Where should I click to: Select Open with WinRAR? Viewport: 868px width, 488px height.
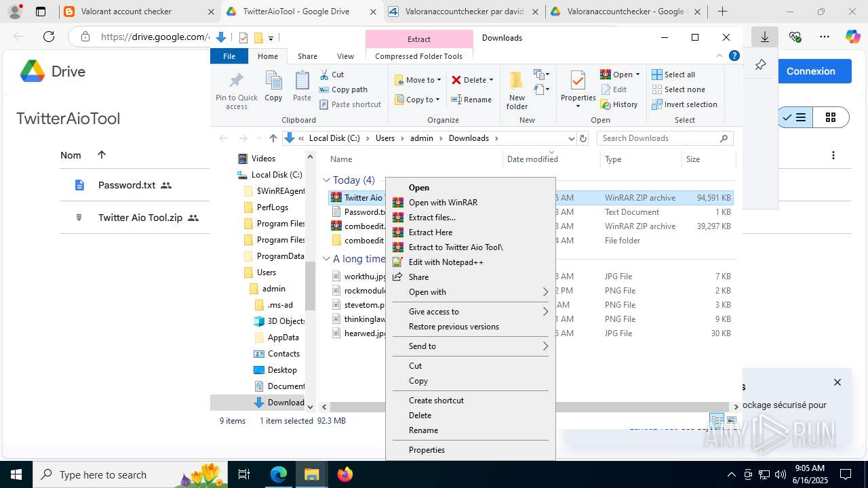click(470, 203)
